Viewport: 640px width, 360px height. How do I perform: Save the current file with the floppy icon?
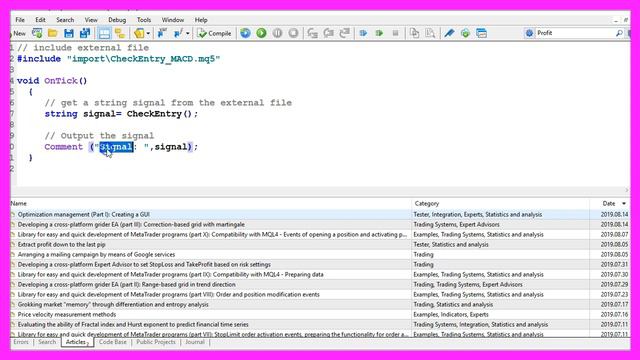[69, 33]
